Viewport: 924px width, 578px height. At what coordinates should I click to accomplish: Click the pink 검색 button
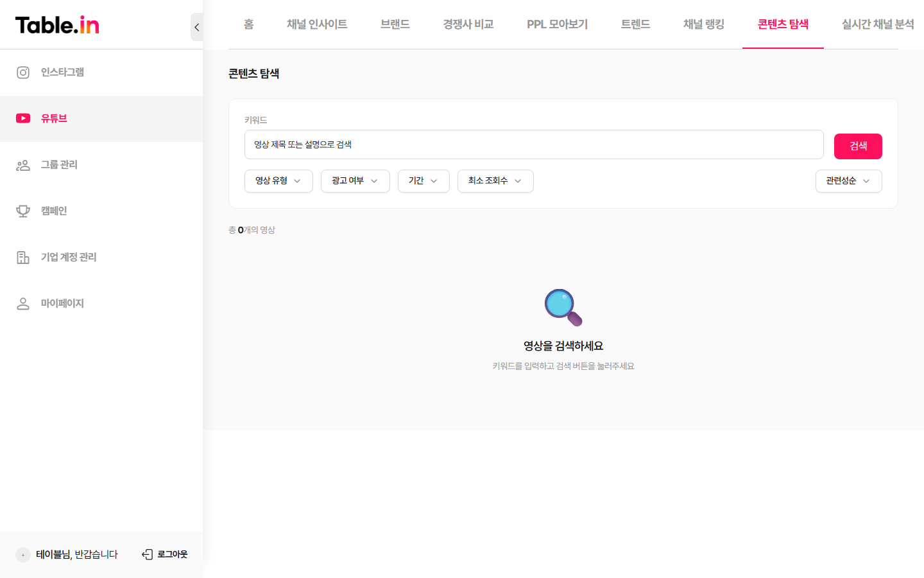(x=858, y=146)
